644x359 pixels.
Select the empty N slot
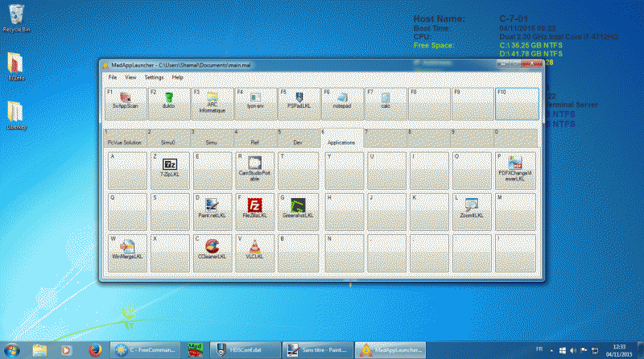click(345, 253)
